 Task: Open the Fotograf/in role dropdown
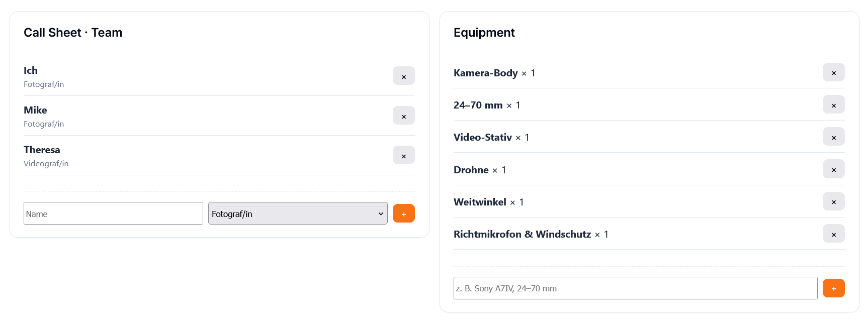tap(298, 214)
